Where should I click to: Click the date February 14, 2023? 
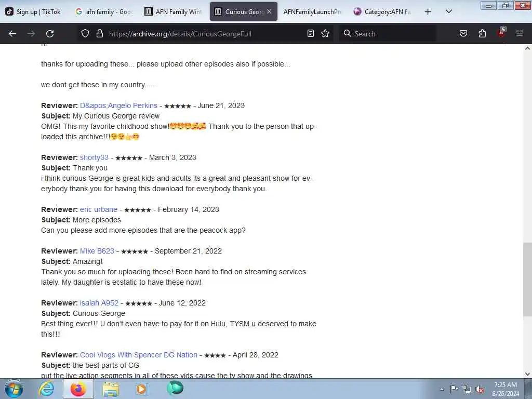pos(189,209)
